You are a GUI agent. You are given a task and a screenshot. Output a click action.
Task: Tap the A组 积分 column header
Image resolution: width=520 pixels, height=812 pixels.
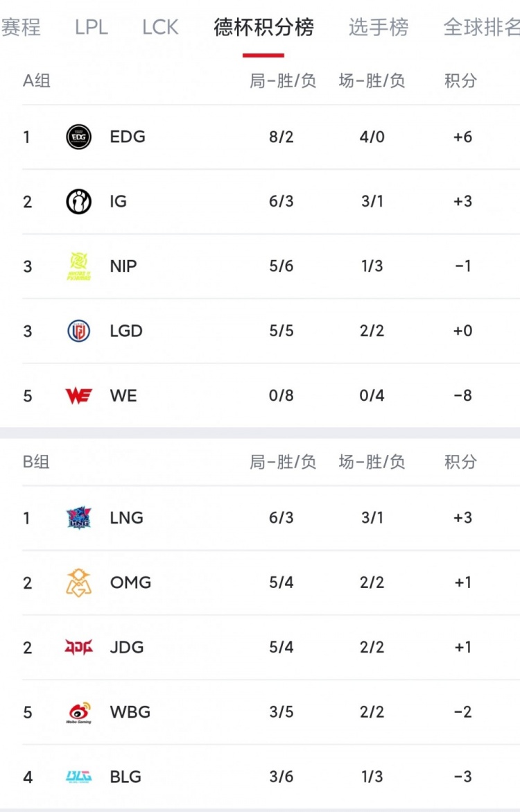461,81
